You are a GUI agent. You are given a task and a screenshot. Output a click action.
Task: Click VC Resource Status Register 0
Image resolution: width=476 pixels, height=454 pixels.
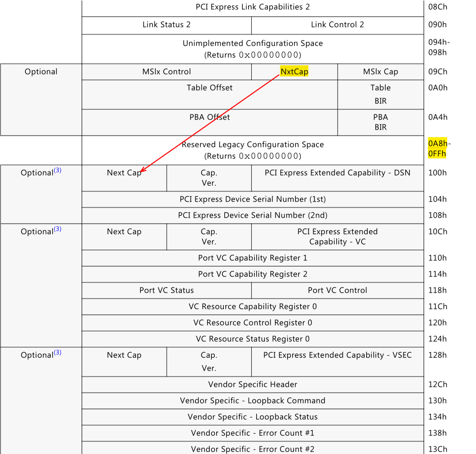(253, 339)
